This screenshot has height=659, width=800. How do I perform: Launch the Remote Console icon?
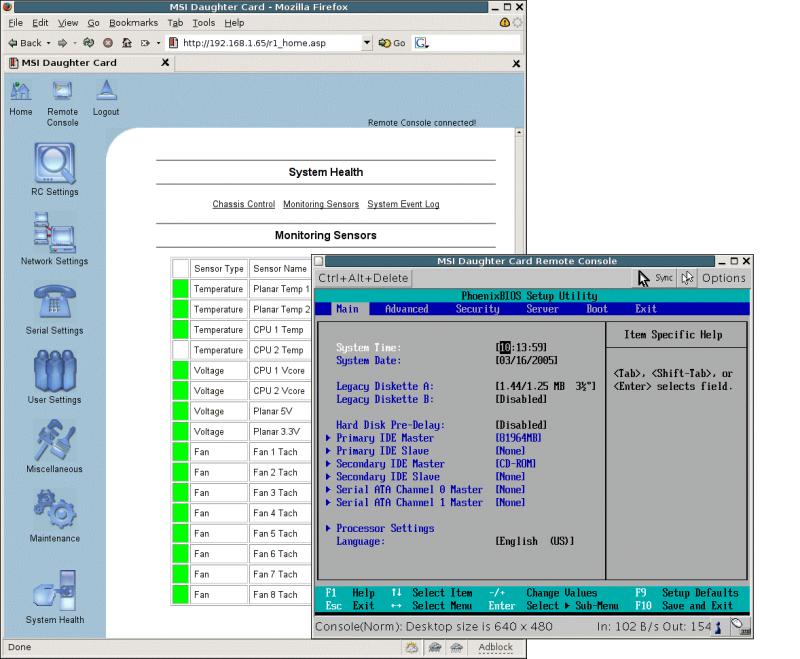coord(62,92)
